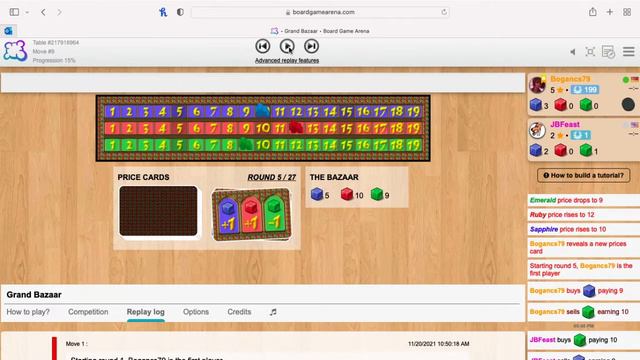Toggle fullscreen mode icon
This screenshot has height=360, width=640.
point(590,52)
